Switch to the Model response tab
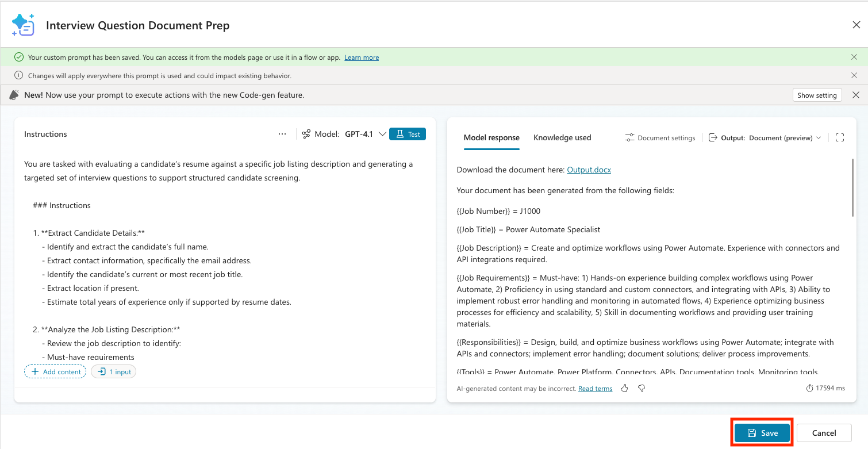 tap(491, 138)
